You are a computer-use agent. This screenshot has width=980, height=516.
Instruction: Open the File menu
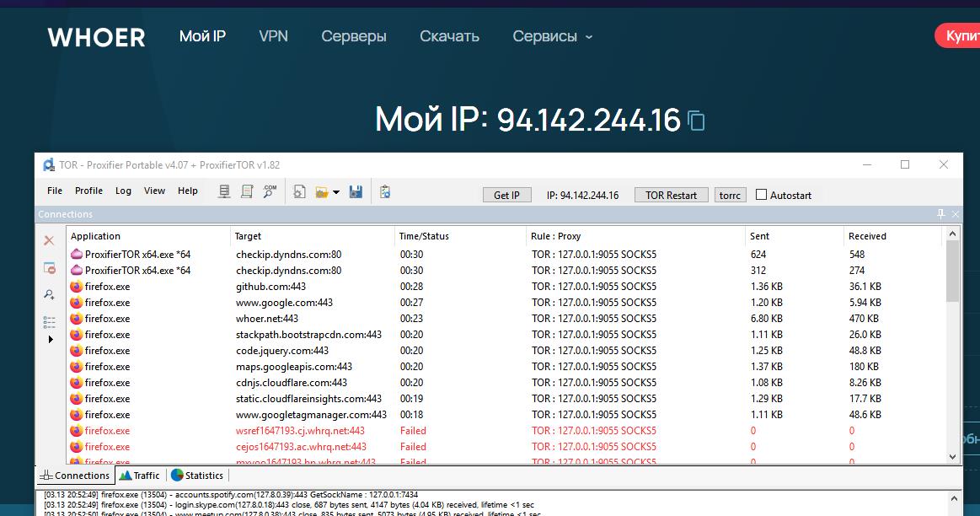(x=55, y=191)
